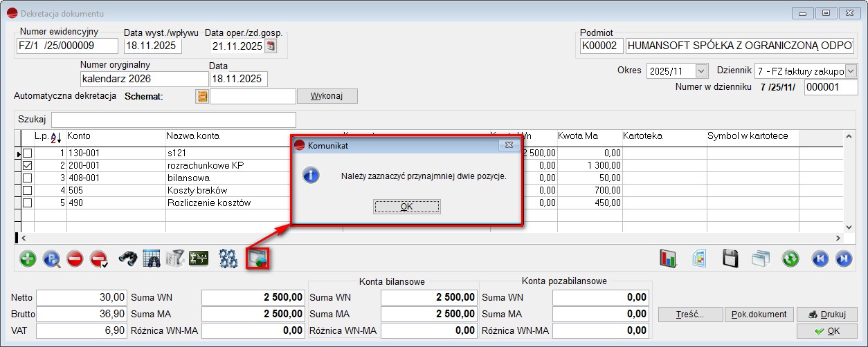This screenshot has height=347, width=868.
Task: Click the blue gears settings icon
Action: pos(228,259)
